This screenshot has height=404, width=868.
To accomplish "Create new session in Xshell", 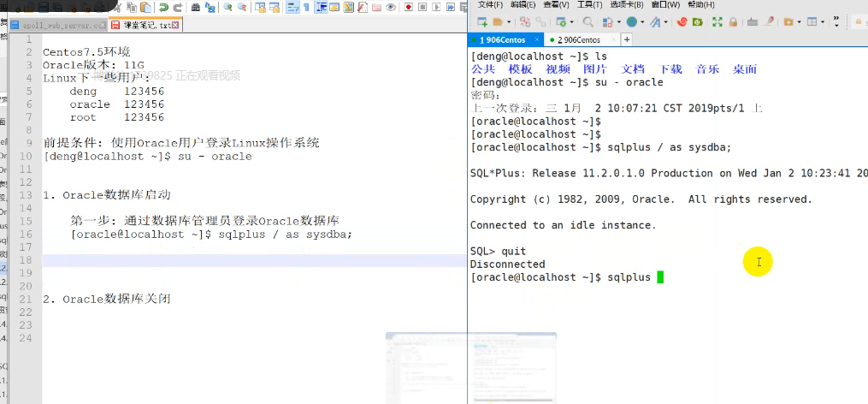I will coord(482,22).
